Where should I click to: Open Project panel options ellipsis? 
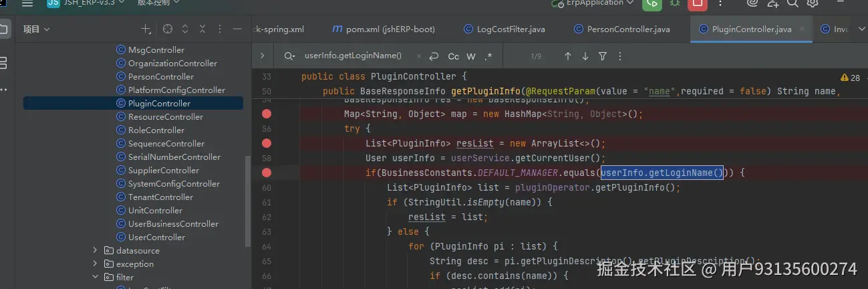tap(219, 29)
